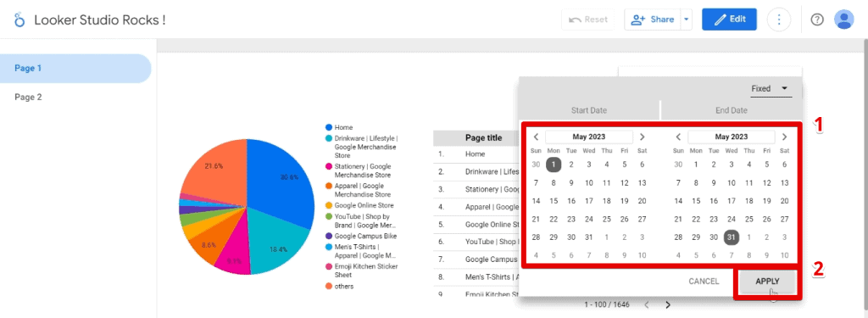Go to previous month in end date calendar
The image size is (868, 318).
tap(678, 137)
